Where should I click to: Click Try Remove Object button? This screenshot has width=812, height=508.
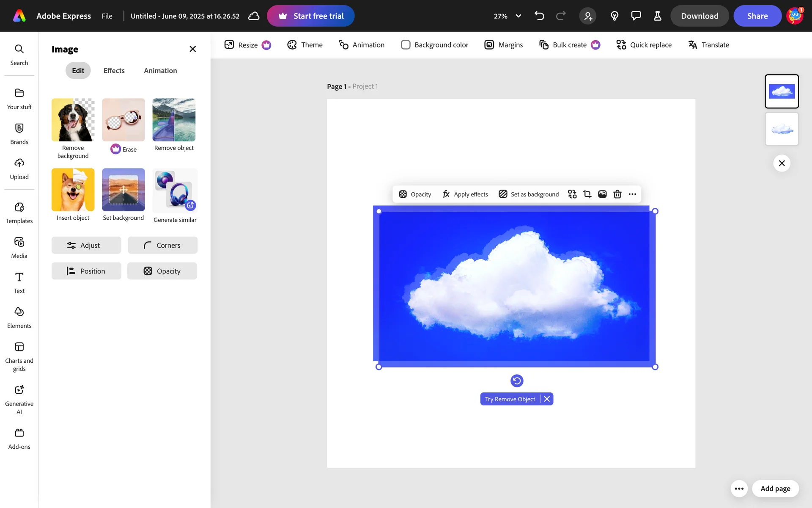tap(510, 399)
